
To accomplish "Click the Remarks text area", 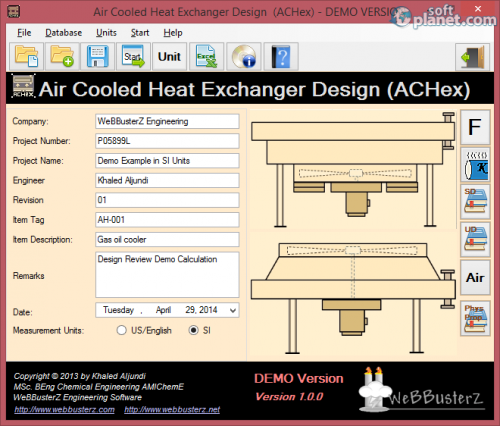I will click(x=167, y=275).
